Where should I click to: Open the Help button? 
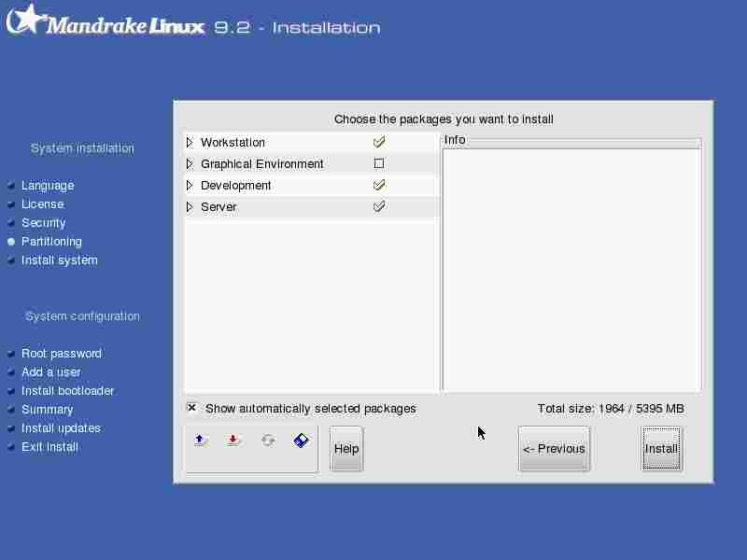click(x=346, y=449)
